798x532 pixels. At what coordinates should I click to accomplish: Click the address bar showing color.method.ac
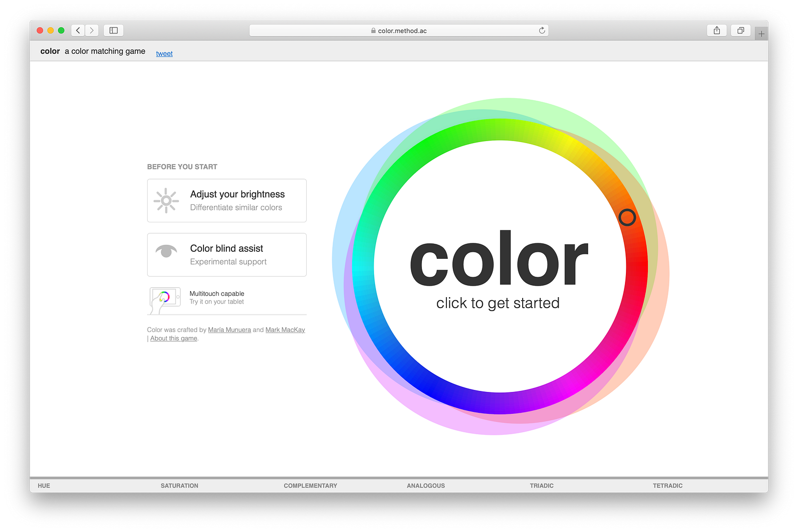point(399,30)
